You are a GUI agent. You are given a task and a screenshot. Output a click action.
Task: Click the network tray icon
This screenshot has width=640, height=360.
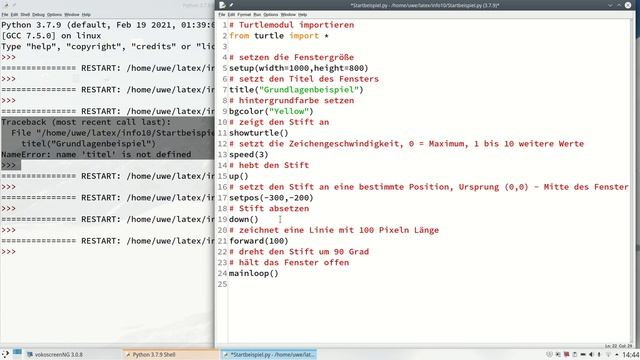[x=608, y=354]
